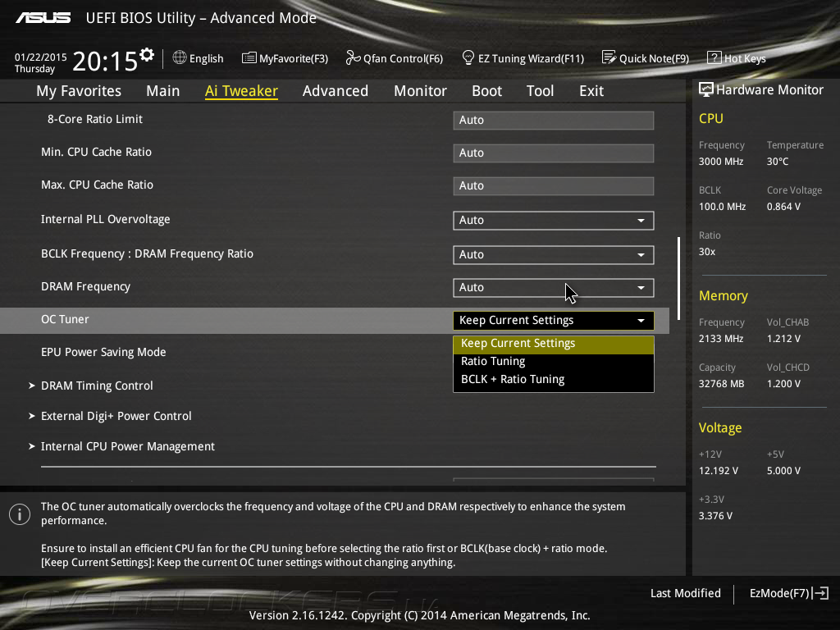
Task: Expand Internal CPU Power Management submenu
Action: (x=127, y=447)
